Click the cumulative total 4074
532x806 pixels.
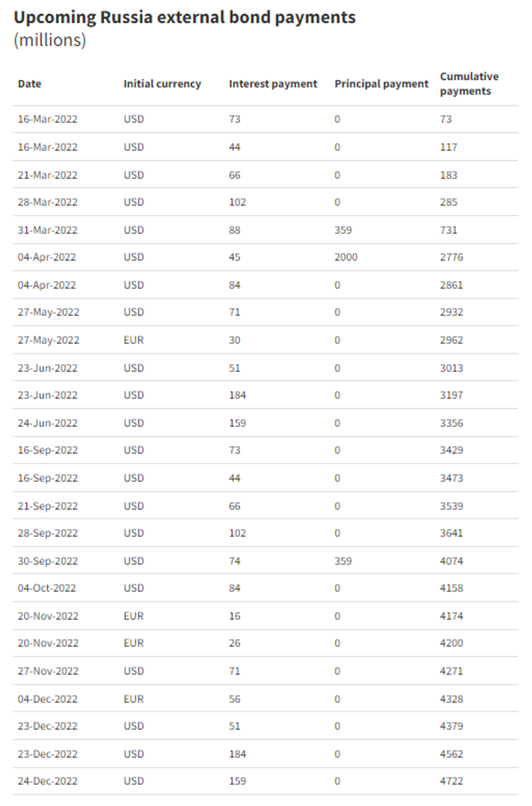pos(451,561)
